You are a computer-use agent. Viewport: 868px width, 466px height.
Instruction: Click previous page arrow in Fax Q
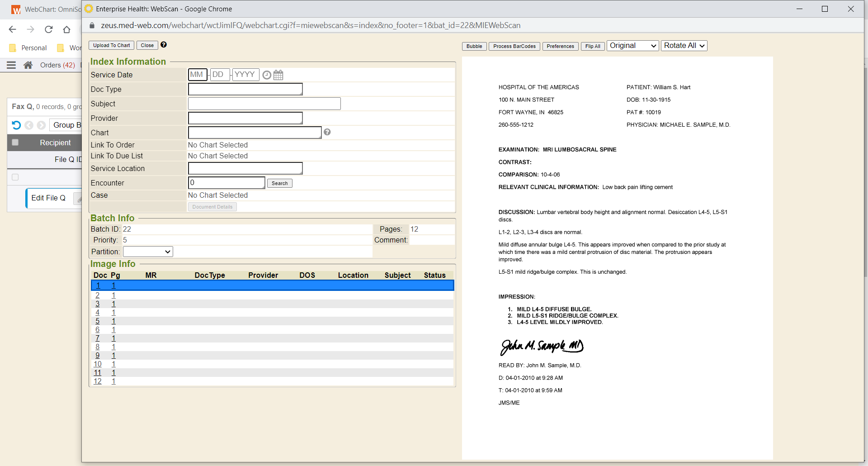pyautogui.click(x=29, y=125)
